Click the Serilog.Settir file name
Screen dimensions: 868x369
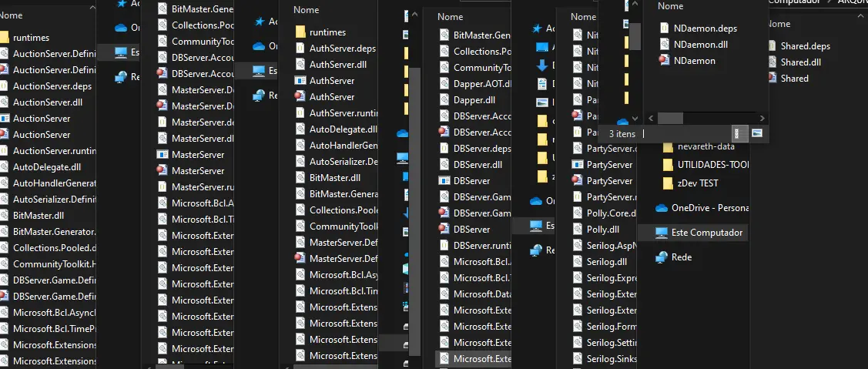click(612, 342)
